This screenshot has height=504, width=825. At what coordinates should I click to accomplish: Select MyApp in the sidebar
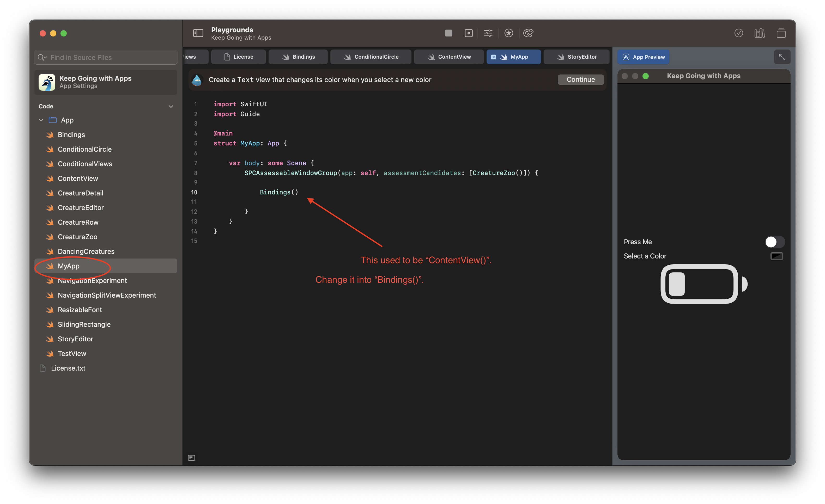point(106,266)
